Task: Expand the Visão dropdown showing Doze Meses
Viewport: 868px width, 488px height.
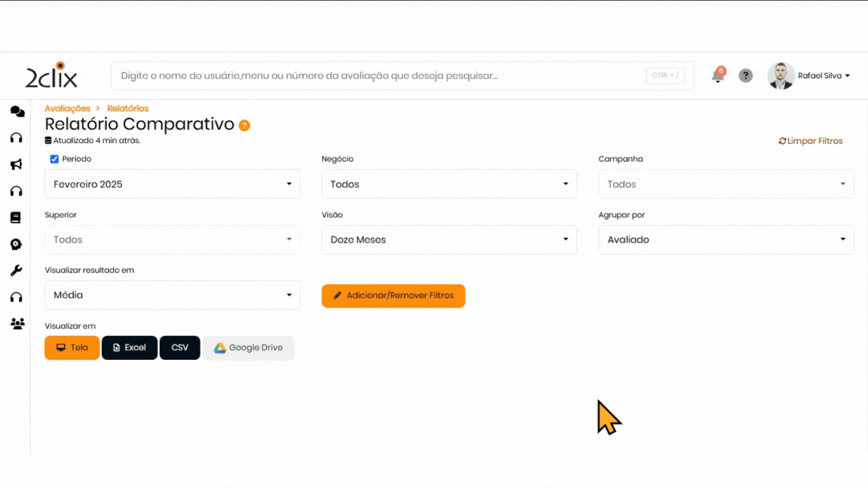Action: [449, 239]
